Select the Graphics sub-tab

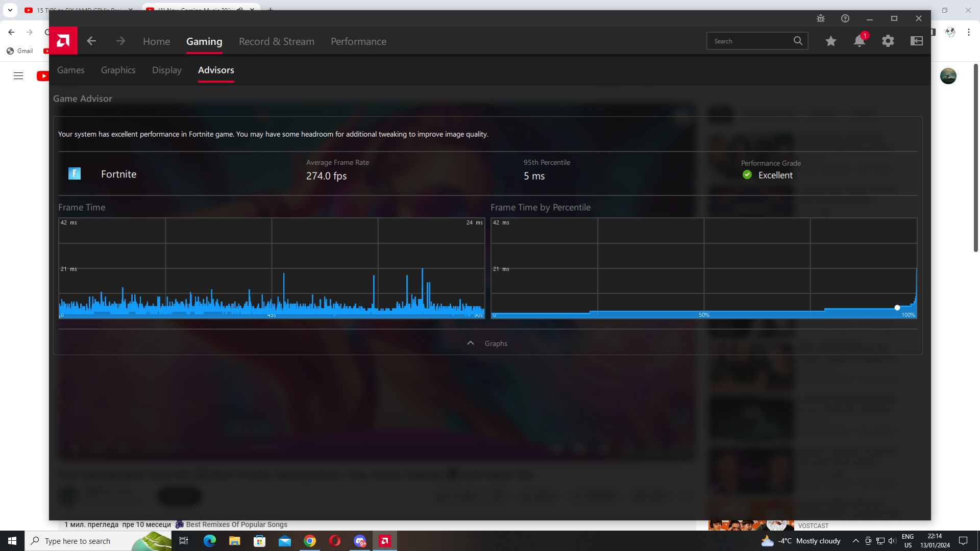(x=118, y=70)
